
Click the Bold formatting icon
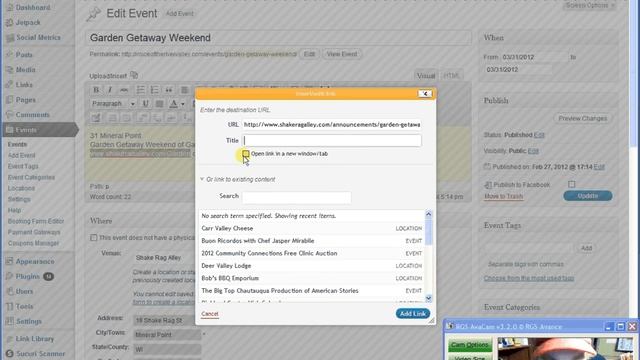pyautogui.click(x=96, y=90)
